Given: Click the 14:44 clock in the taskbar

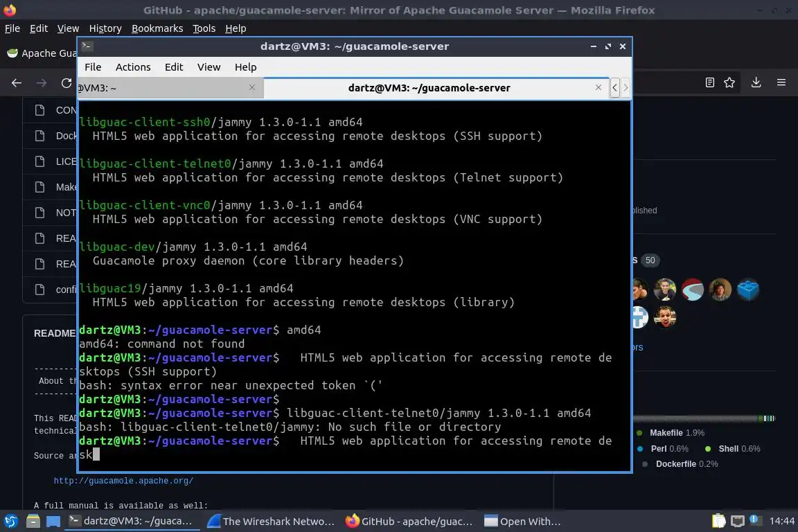Looking at the screenshot, I should [781, 521].
